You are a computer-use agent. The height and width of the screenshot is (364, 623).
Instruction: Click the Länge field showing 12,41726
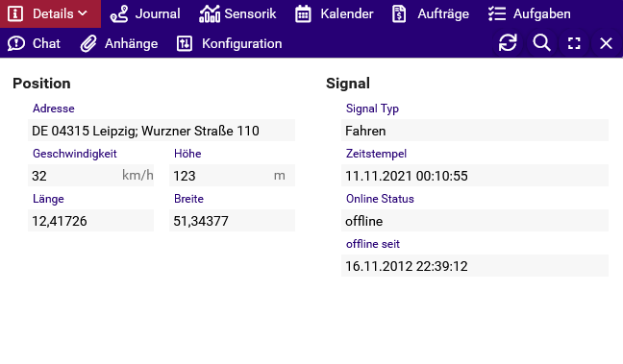point(90,220)
